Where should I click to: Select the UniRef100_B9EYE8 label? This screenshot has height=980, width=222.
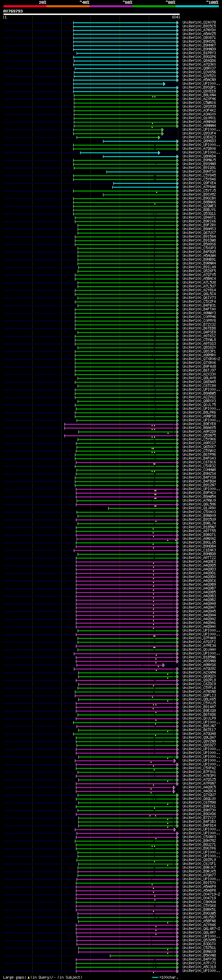[199, 424]
